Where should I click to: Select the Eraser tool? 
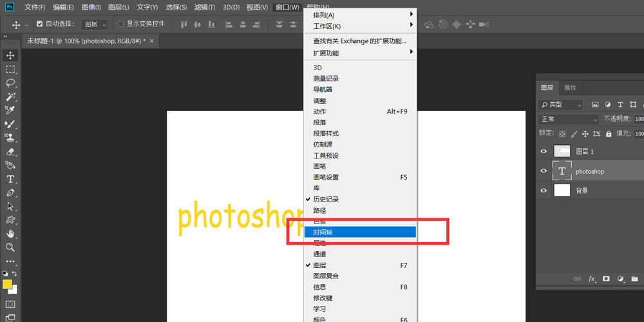(x=10, y=152)
